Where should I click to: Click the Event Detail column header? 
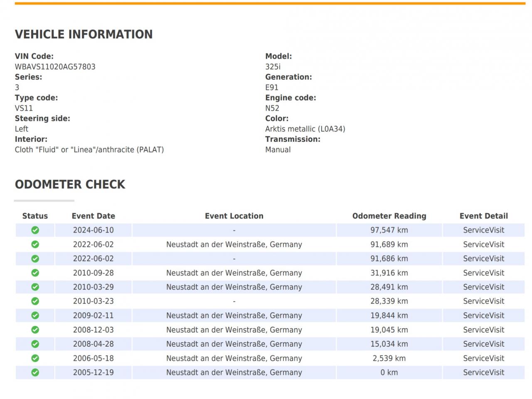[484, 216]
